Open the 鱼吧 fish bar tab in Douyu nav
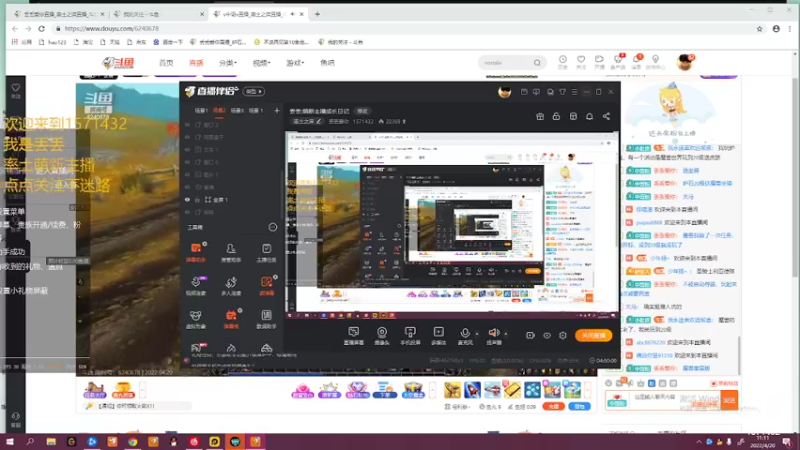Screen dimensions: 800x450 327,63
